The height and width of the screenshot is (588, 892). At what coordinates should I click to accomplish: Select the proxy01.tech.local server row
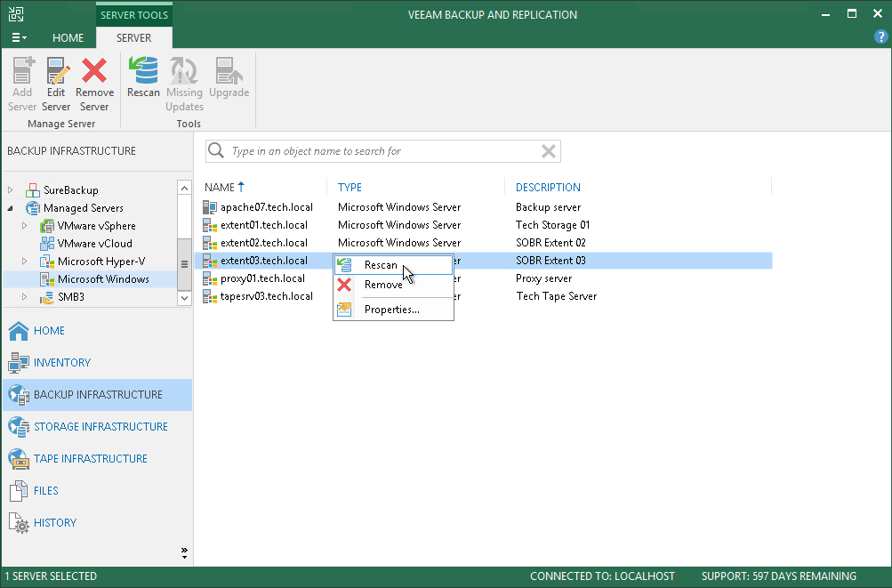tap(262, 278)
